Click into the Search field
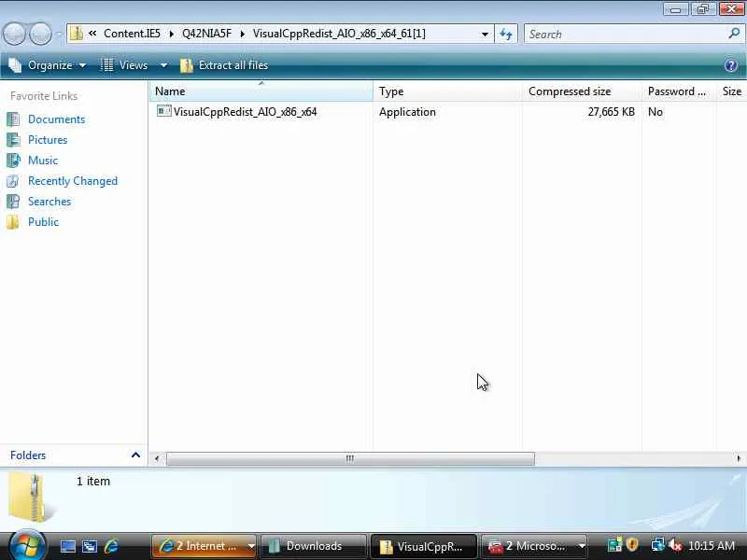The width and height of the screenshot is (747, 560). click(x=624, y=34)
